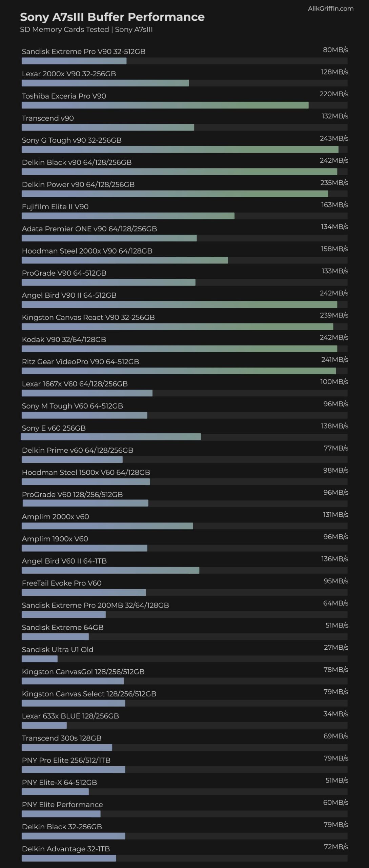The width and height of the screenshot is (369, 868).
Task: Click the Amplim 2000x v60 bar
Action: tap(107, 526)
